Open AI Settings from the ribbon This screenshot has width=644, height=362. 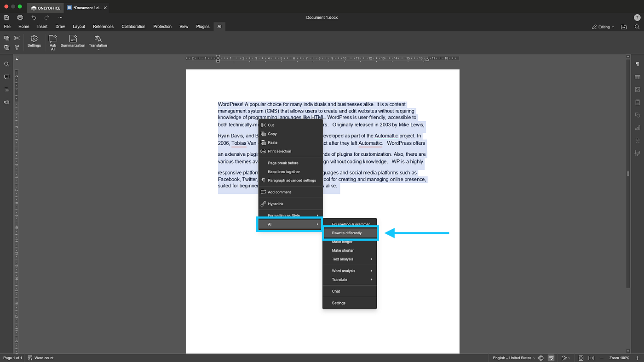(x=34, y=41)
